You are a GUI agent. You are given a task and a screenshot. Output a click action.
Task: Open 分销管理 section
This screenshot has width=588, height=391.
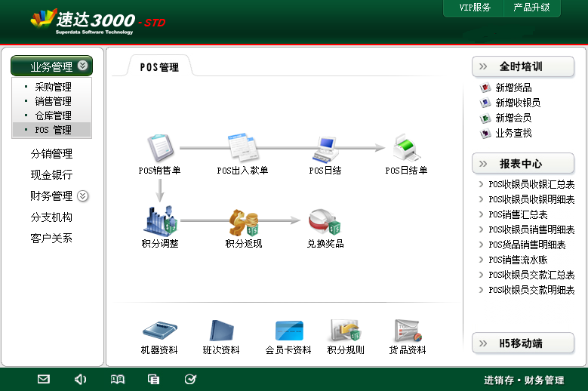tap(52, 154)
